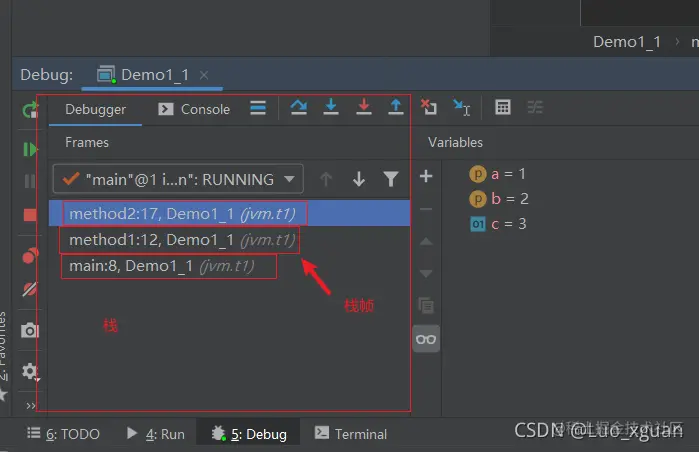The height and width of the screenshot is (452, 699).
Task: Open the 6: TODO tool window
Action: [x=63, y=434]
